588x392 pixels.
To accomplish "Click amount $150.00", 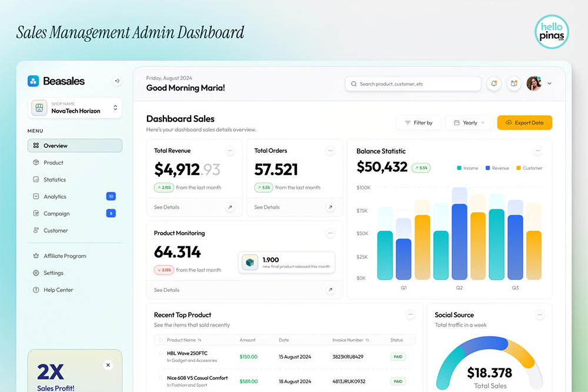I will pyautogui.click(x=248, y=357).
